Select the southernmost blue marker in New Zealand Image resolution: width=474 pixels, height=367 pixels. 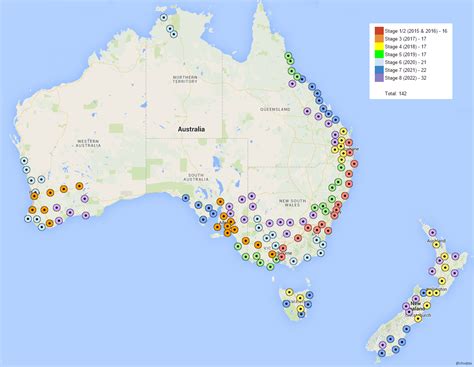coord(382,353)
